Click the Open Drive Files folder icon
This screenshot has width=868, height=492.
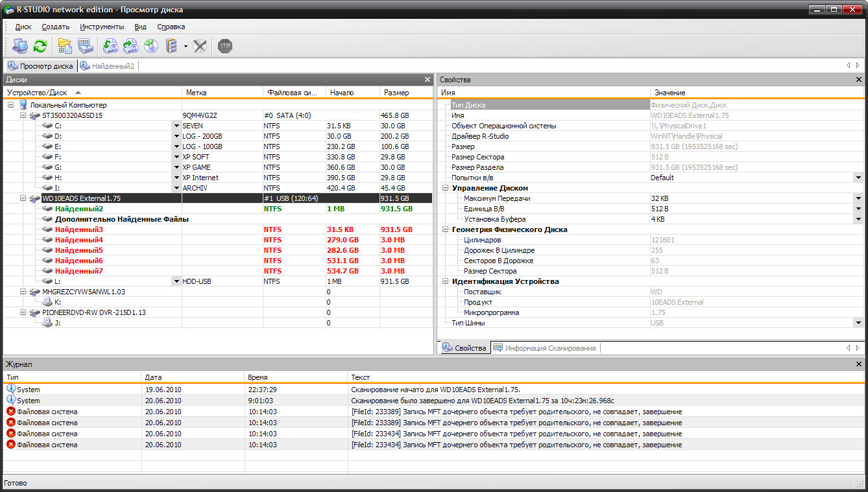(x=65, y=46)
